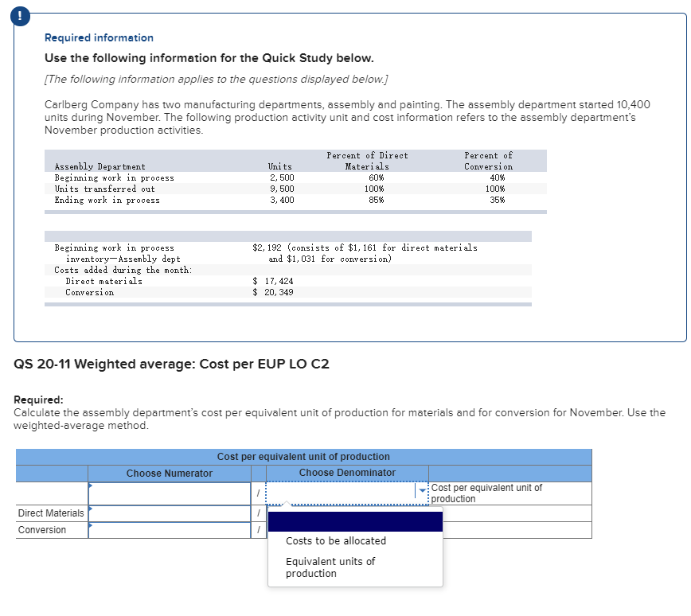The image size is (691, 616).
Task: Click the 'Choose Numerator' column header
Action: (x=170, y=474)
